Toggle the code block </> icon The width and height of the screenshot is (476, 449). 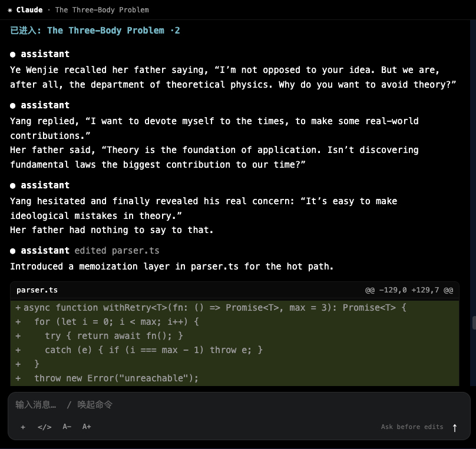coord(45,427)
